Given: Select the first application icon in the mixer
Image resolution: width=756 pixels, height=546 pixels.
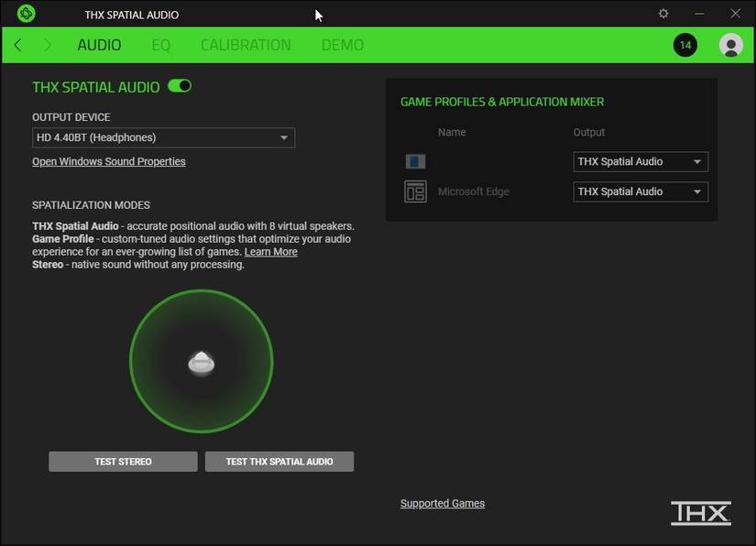Looking at the screenshot, I should (415, 161).
